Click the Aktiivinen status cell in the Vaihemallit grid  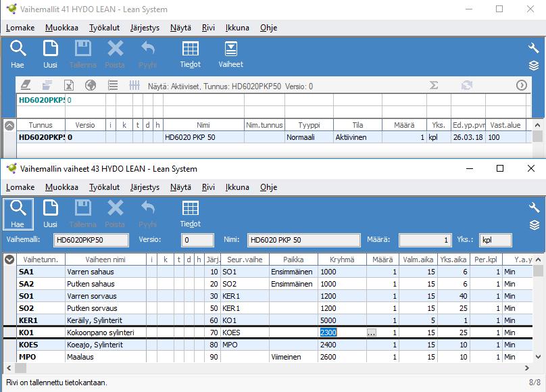pos(357,137)
